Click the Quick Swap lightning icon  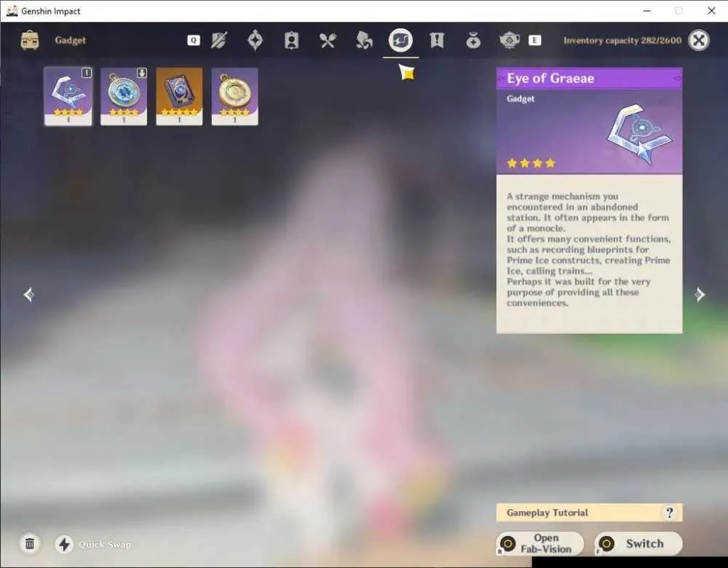(x=64, y=544)
